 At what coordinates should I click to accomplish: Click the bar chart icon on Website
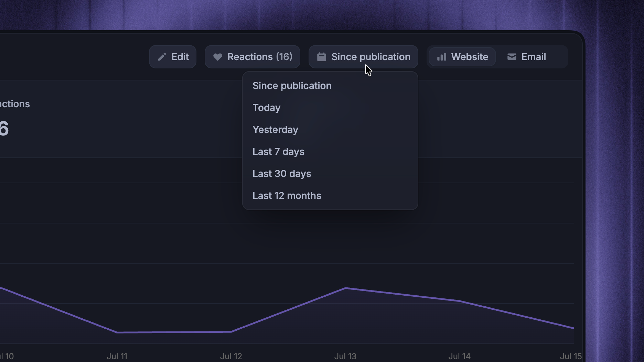click(442, 57)
